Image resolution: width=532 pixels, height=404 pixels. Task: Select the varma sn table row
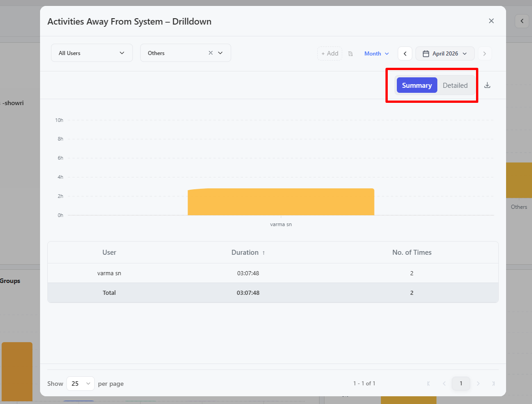click(273, 273)
